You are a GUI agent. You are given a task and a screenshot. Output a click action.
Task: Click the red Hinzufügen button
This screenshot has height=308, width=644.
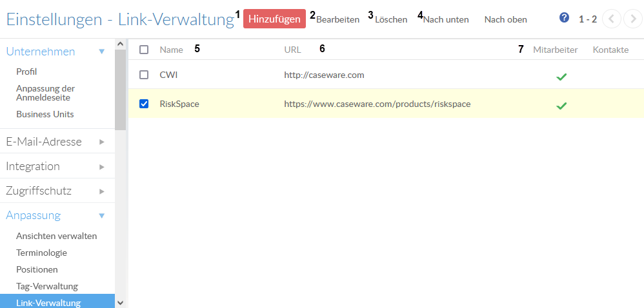(274, 19)
